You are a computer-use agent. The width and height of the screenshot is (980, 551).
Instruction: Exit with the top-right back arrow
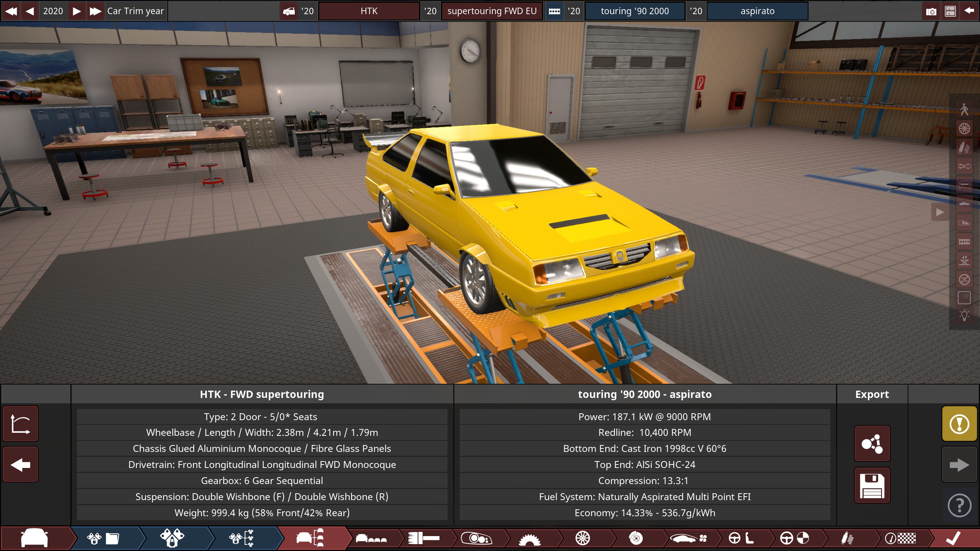[x=969, y=11]
